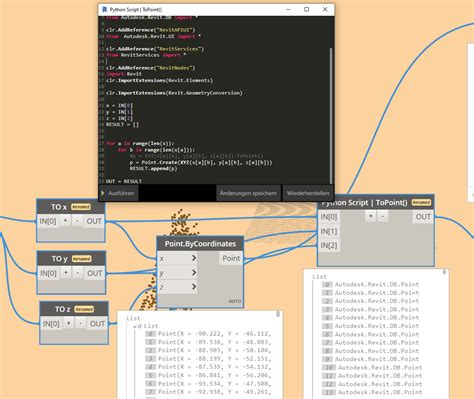
Task: Click the code line RESULT.append(p)
Action: 154,169
